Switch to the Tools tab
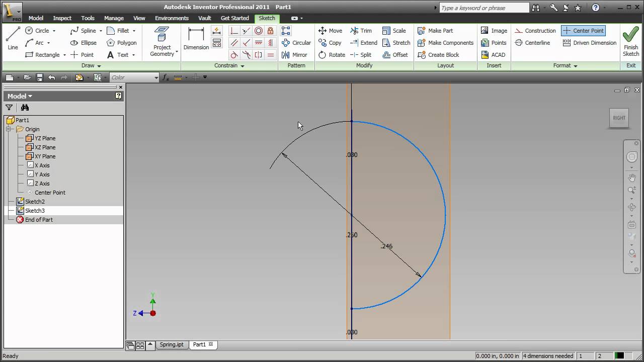Viewport: 644px width, 362px height. coord(88,18)
